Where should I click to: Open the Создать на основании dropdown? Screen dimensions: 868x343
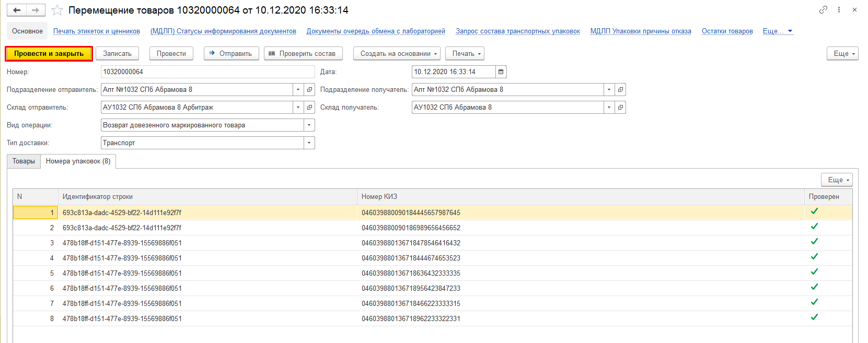point(397,54)
